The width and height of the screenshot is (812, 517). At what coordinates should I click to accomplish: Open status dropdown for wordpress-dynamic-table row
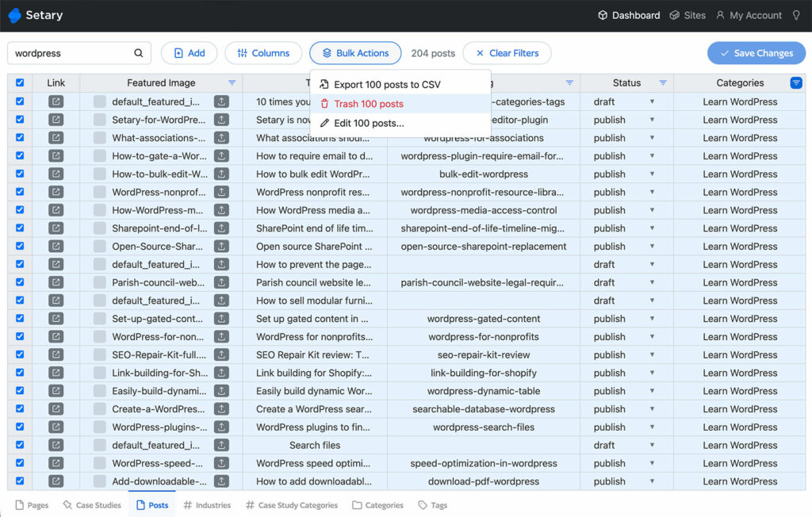click(x=652, y=391)
